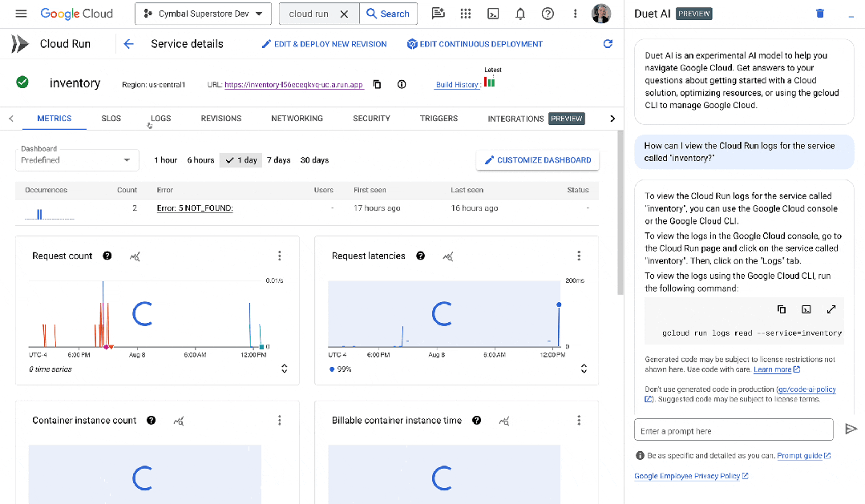This screenshot has width=865, height=504.
Task: Run the gcloud snippet in Cloud Shell
Action: coord(806,309)
